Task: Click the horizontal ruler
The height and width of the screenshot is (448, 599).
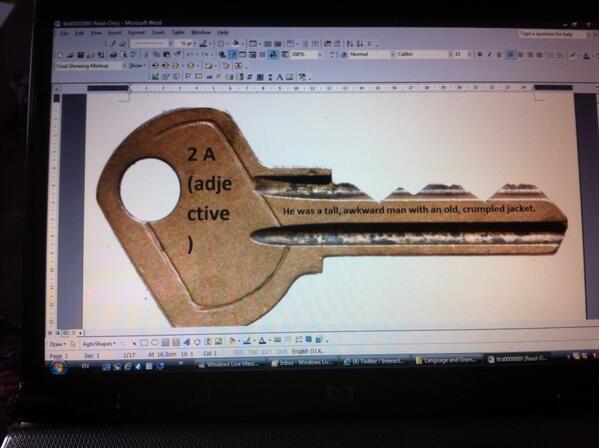Action: [330, 88]
